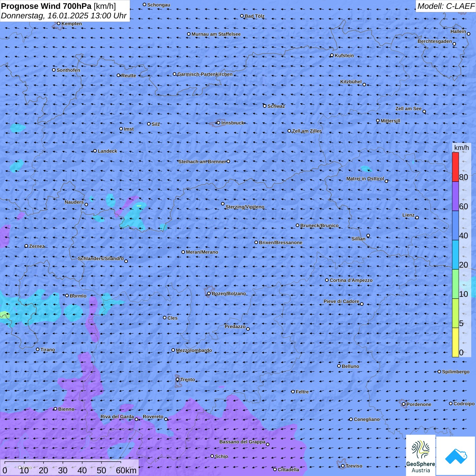Screen dimensions: 476x476
Task: Click the '60km' scale bar label
Action: 126,471
